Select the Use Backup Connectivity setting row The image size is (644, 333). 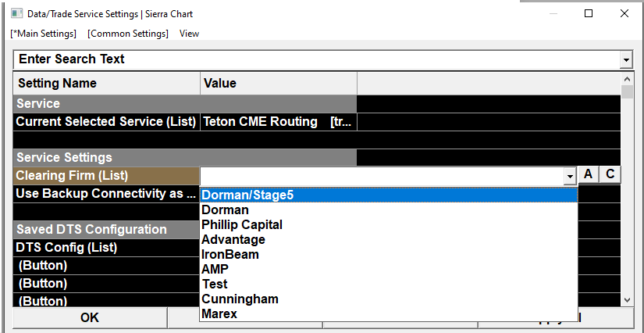pyautogui.click(x=107, y=194)
